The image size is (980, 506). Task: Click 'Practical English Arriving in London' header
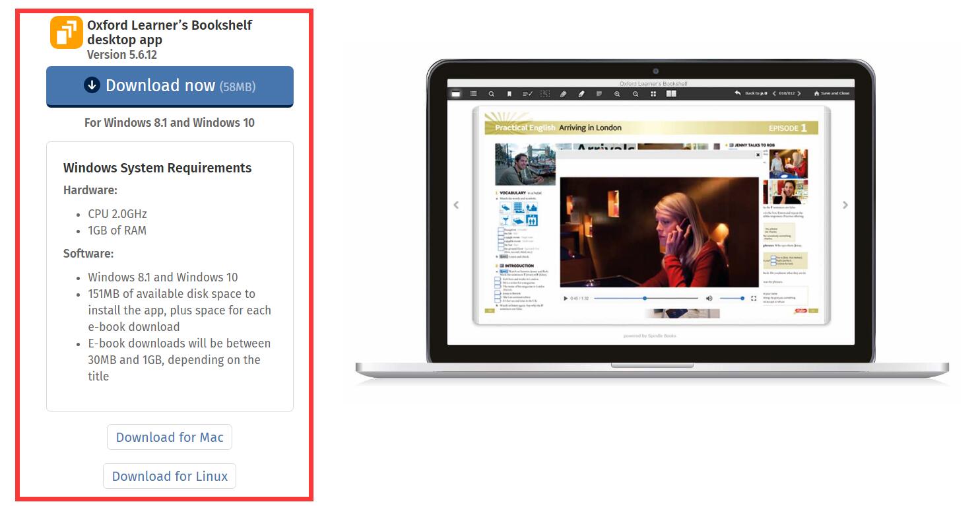point(558,128)
